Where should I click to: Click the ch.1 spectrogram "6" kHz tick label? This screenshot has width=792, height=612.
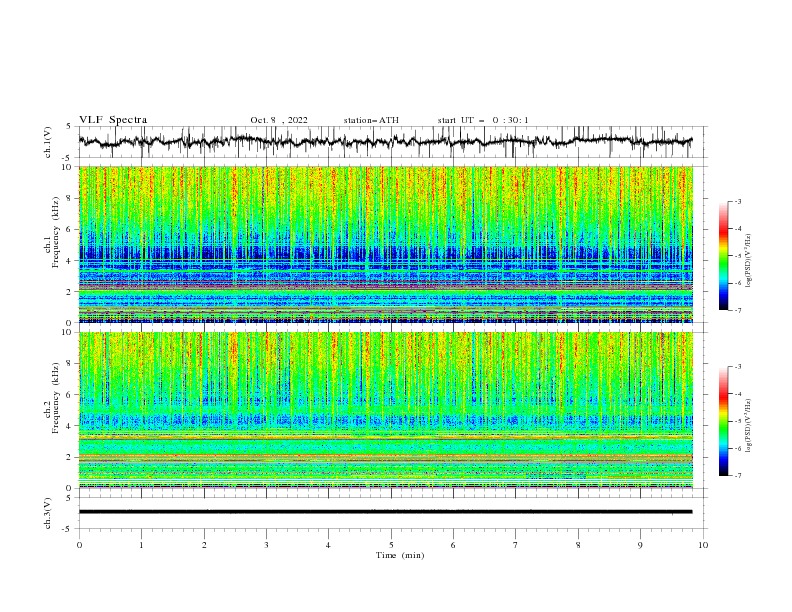point(70,229)
